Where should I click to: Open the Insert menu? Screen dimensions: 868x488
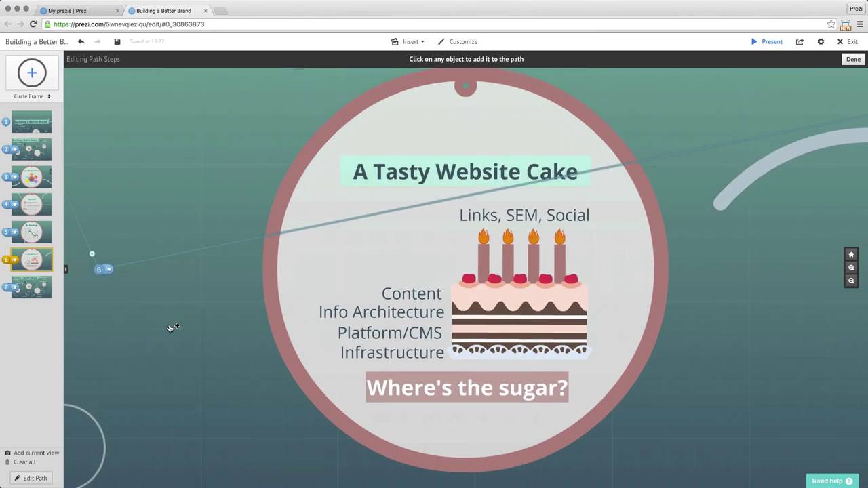(x=408, y=41)
